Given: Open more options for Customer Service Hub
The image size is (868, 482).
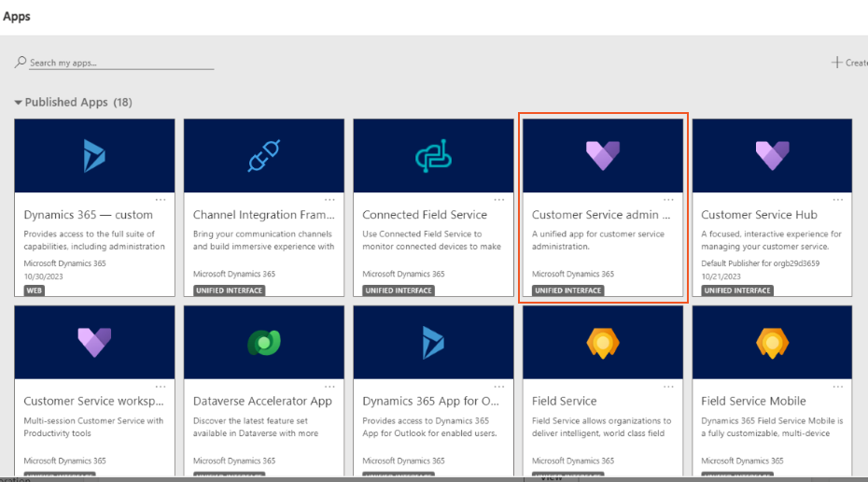Looking at the screenshot, I should pos(838,200).
